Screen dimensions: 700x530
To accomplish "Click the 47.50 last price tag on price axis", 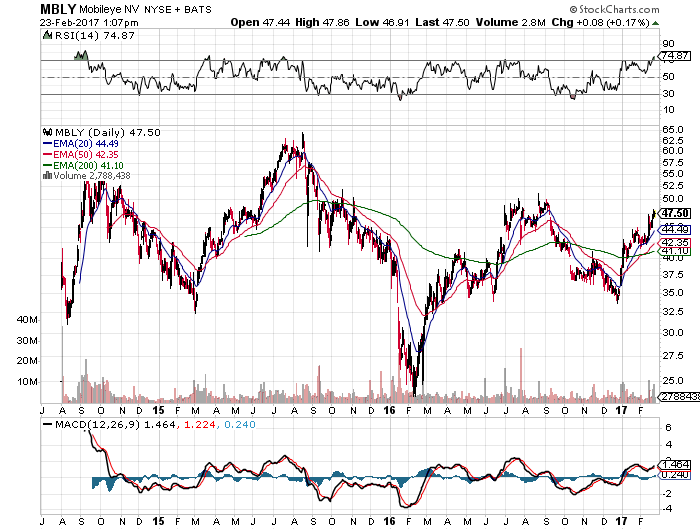I will 675,213.
